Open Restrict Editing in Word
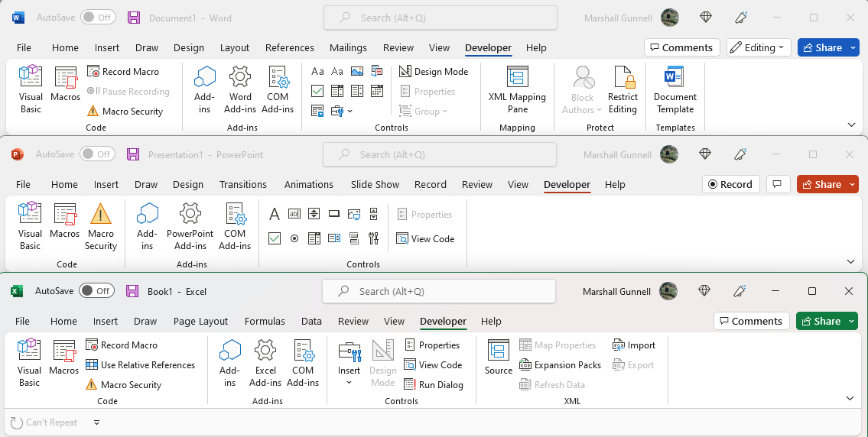 (x=623, y=89)
